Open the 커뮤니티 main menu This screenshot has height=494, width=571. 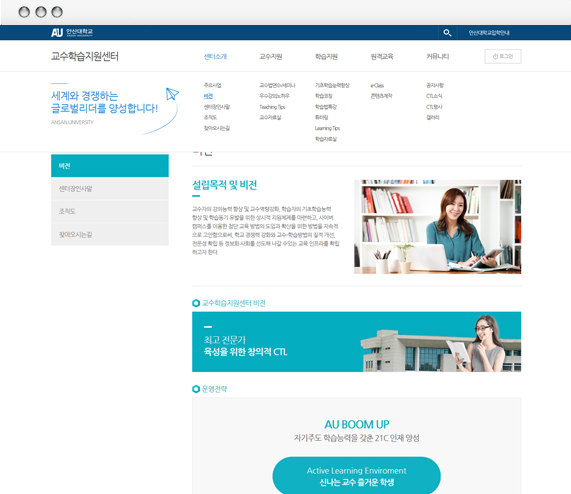coord(438,56)
